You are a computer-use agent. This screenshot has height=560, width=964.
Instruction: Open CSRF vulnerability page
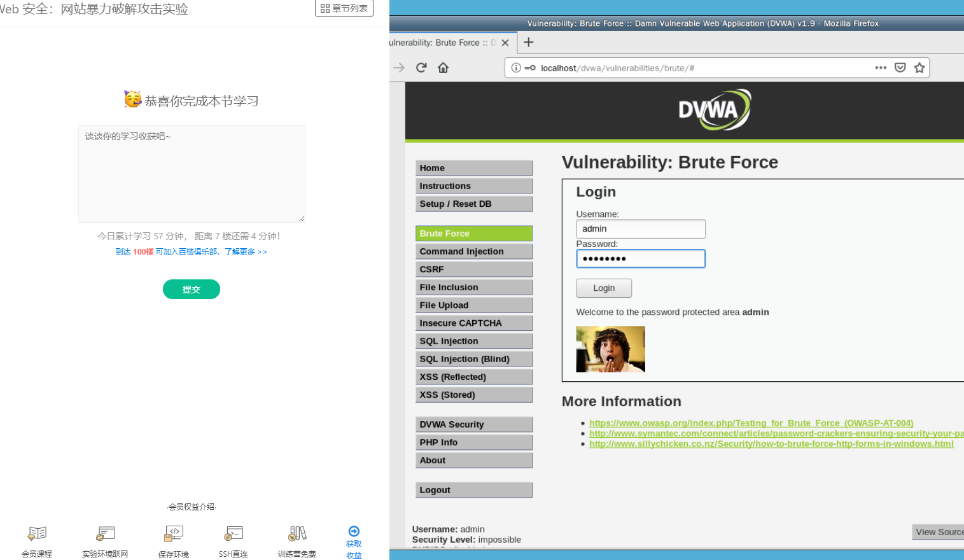(474, 269)
